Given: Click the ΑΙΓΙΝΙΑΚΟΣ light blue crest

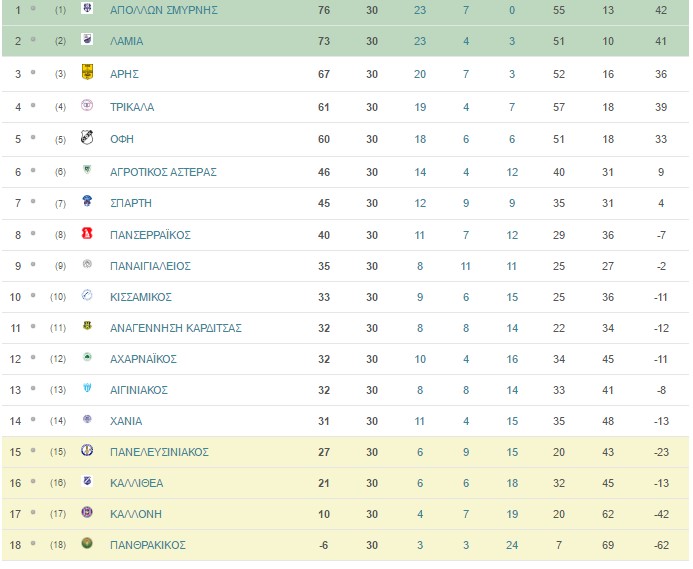Looking at the screenshot, I should pos(87,388).
